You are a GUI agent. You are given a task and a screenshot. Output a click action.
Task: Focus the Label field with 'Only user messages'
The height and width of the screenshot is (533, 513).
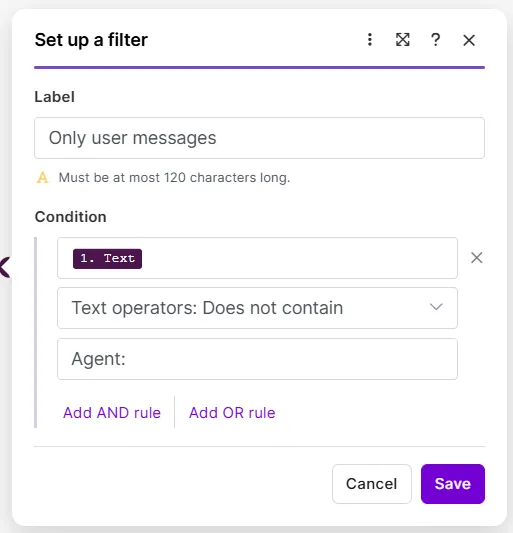pyautogui.click(x=259, y=138)
